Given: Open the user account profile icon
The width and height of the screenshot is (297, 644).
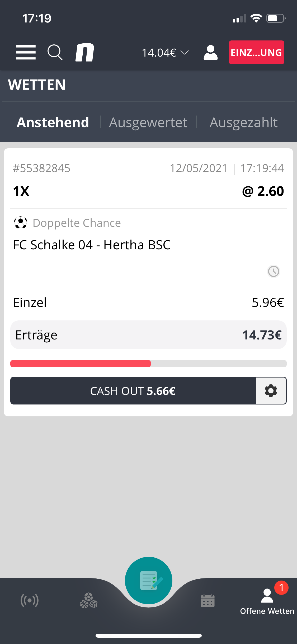Looking at the screenshot, I should [210, 52].
